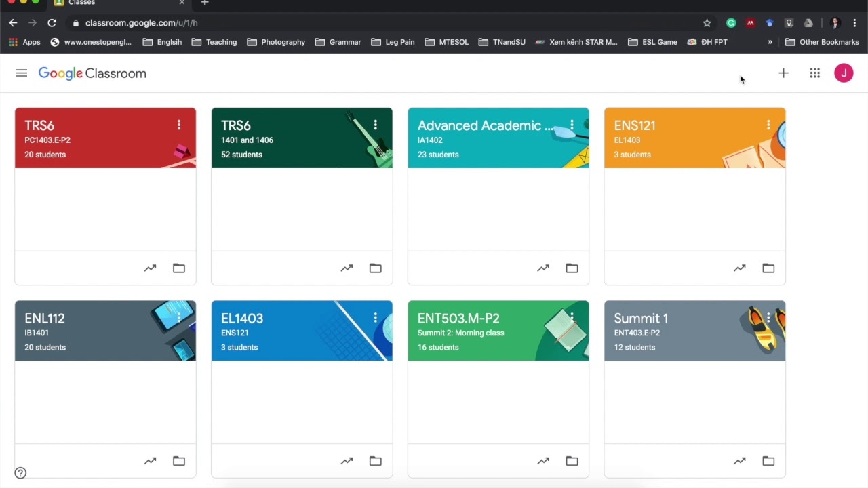Open more options on ENS121 card
The height and width of the screenshot is (488, 868).
(x=768, y=125)
